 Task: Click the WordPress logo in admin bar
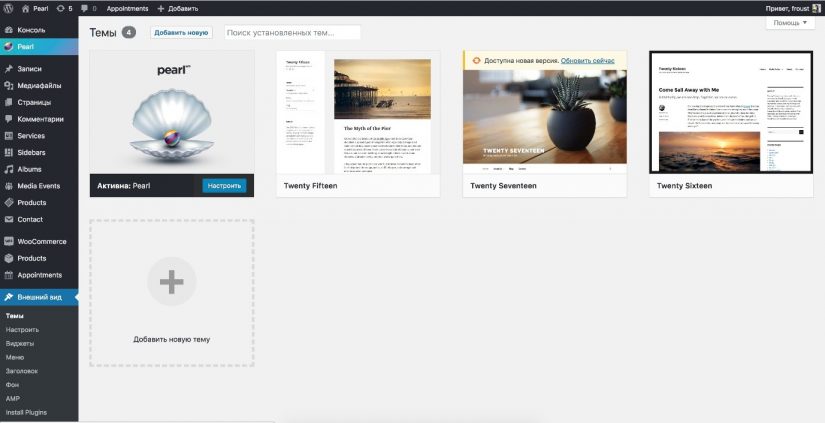tap(8, 8)
